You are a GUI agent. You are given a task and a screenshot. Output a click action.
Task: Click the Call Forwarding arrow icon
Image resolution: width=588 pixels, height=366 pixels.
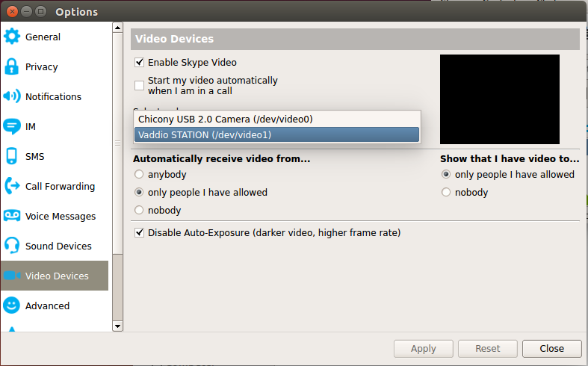(12, 186)
